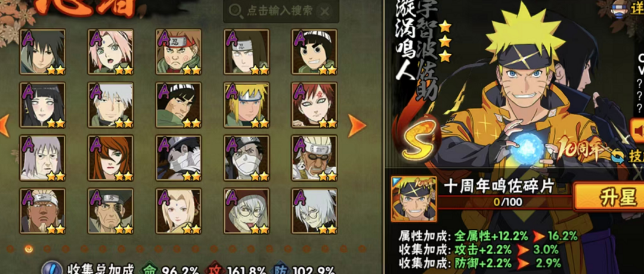Image resolution: width=644 pixels, height=274 pixels.
Task: Choose red-haired Gaara character icon
Action: pyautogui.click(x=314, y=105)
